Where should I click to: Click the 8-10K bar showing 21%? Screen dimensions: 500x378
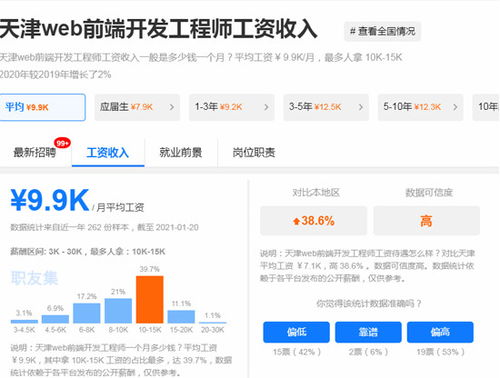pos(118,311)
